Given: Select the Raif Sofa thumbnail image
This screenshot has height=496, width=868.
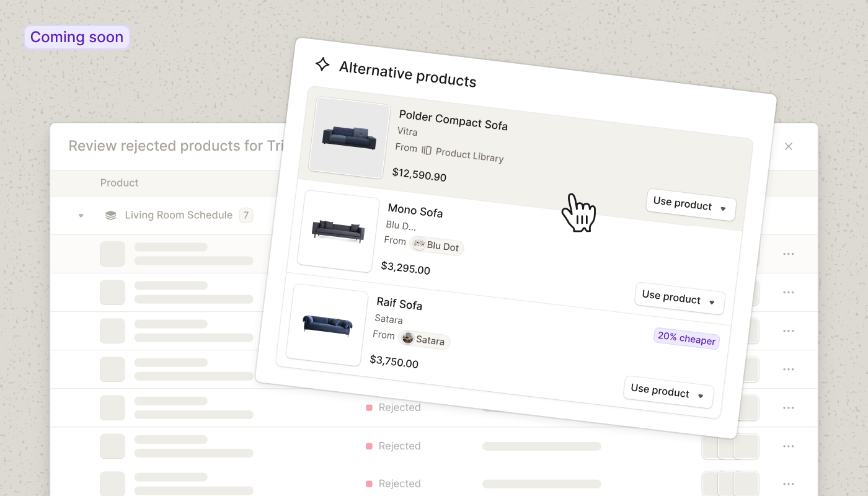Looking at the screenshot, I should (327, 324).
